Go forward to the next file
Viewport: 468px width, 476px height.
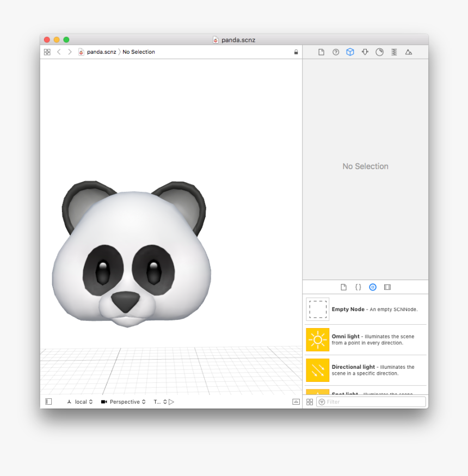[x=70, y=52]
